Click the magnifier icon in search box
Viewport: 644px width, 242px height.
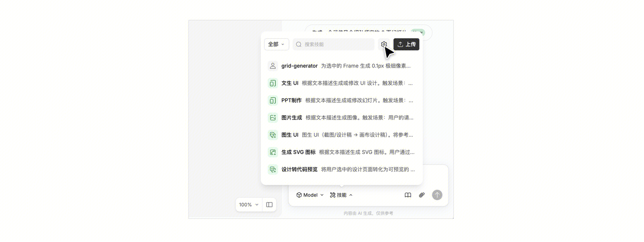tap(299, 44)
